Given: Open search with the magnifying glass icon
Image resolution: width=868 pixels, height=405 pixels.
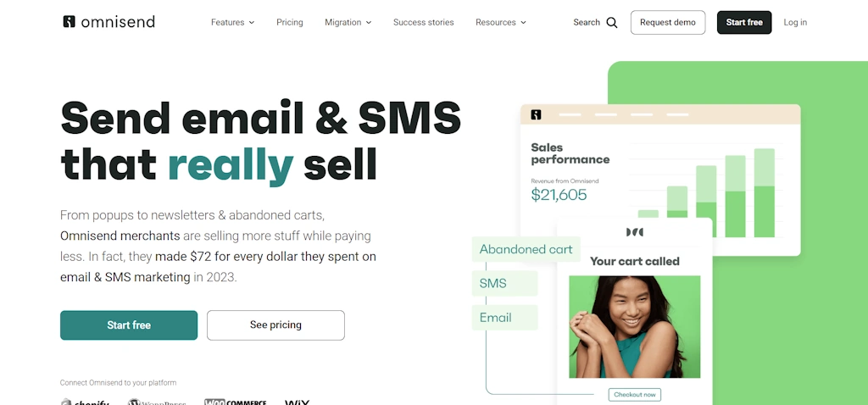Looking at the screenshot, I should coord(612,23).
